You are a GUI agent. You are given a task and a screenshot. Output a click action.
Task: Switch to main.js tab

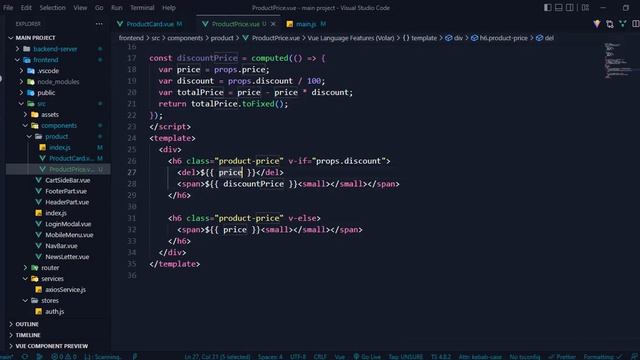pos(306,24)
